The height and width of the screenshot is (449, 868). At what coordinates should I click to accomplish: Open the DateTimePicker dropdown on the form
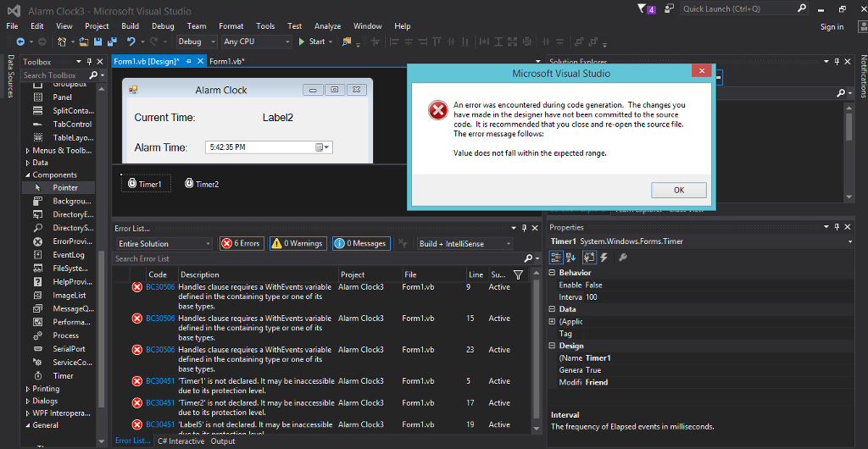coord(323,147)
